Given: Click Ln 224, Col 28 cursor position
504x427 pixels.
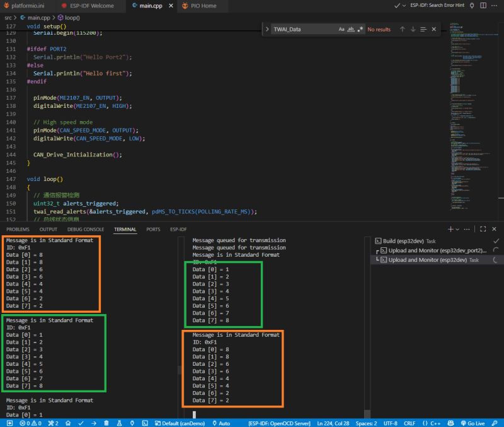Looking at the screenshot, I should point(333,423).
